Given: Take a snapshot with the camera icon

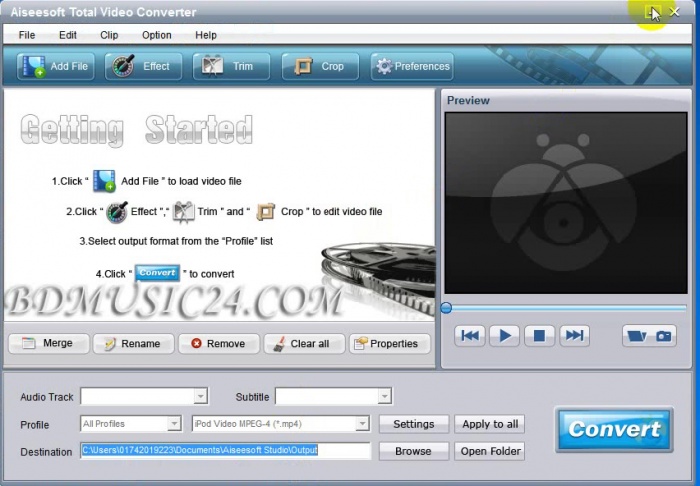Looking at the screenshot, I should 664,336.
